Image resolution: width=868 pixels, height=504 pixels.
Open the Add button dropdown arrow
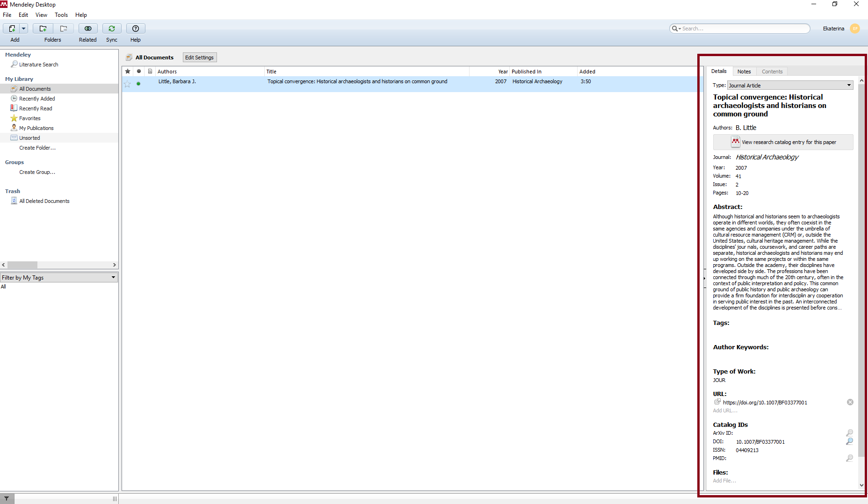[23, 29]
